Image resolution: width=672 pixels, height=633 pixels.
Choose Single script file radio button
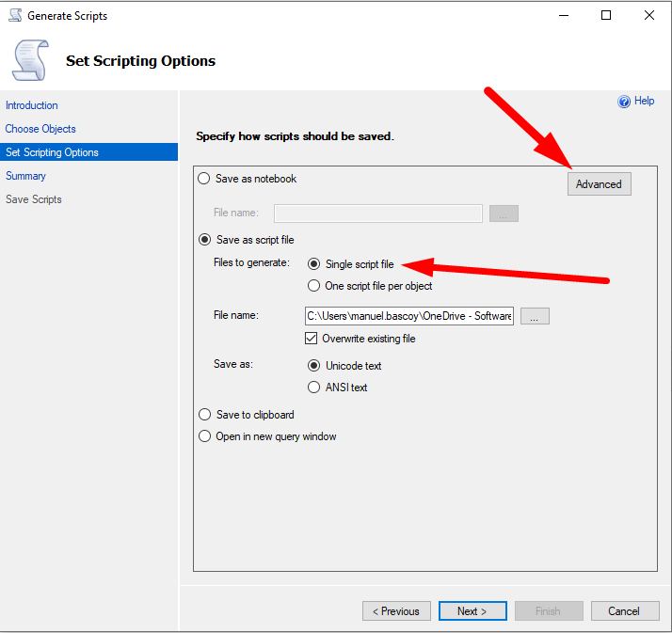tap(314, 264)
